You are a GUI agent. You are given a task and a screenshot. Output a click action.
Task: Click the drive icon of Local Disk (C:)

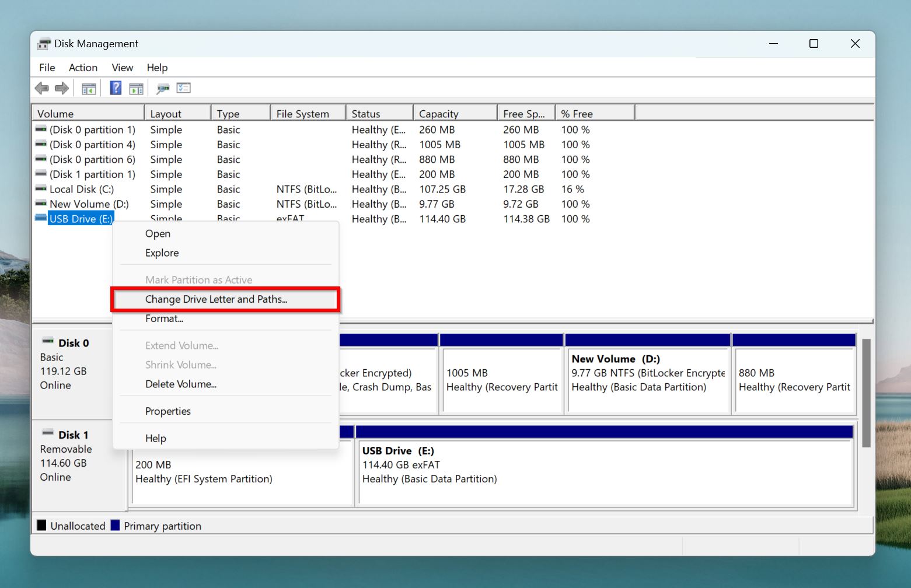pos(41,188)
